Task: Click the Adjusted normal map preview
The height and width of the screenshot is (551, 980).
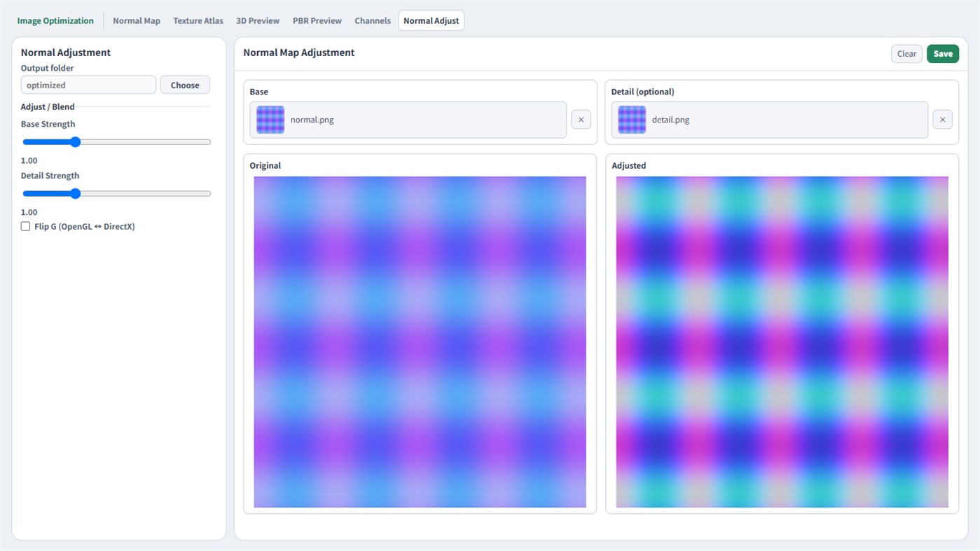Action: click(782, 342)
